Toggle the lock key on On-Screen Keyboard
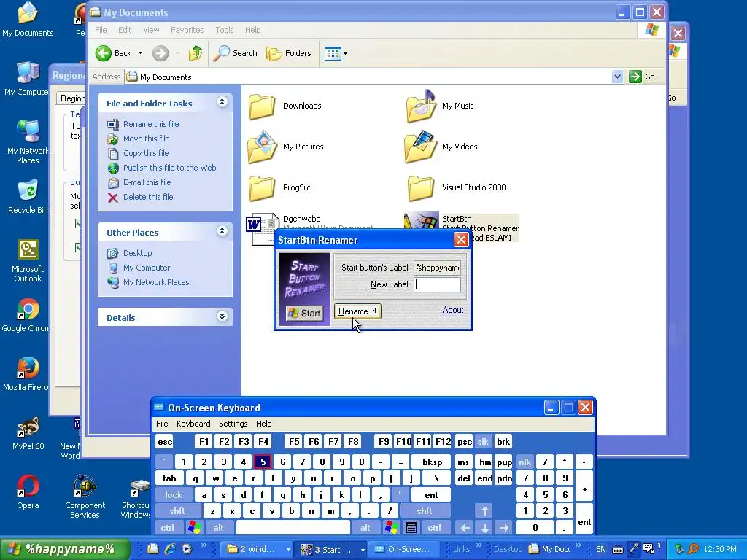The image size is (747, 560). tap(174, 495)
